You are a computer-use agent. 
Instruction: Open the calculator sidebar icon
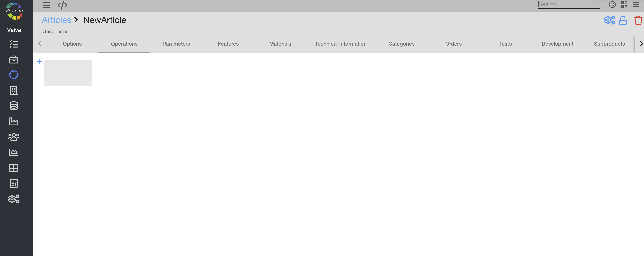pyautogui.click(x=14, y=183)
